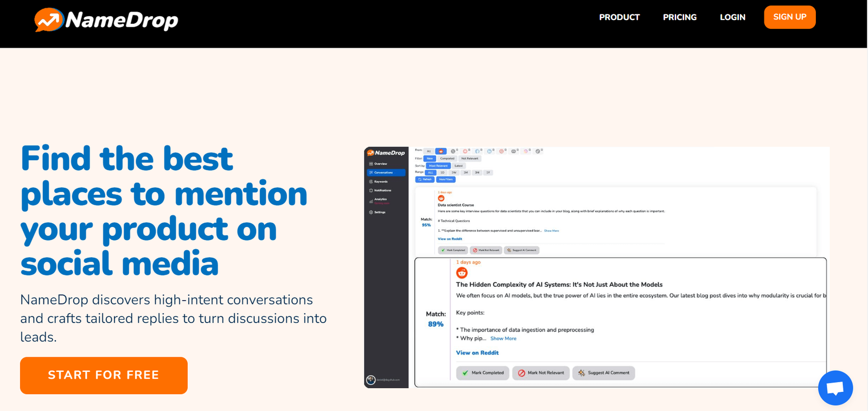Click Suggest AI Comment on the AI Systems post
Image resolution: width=868 pixels, height=411 pixels.
[604, 373]
